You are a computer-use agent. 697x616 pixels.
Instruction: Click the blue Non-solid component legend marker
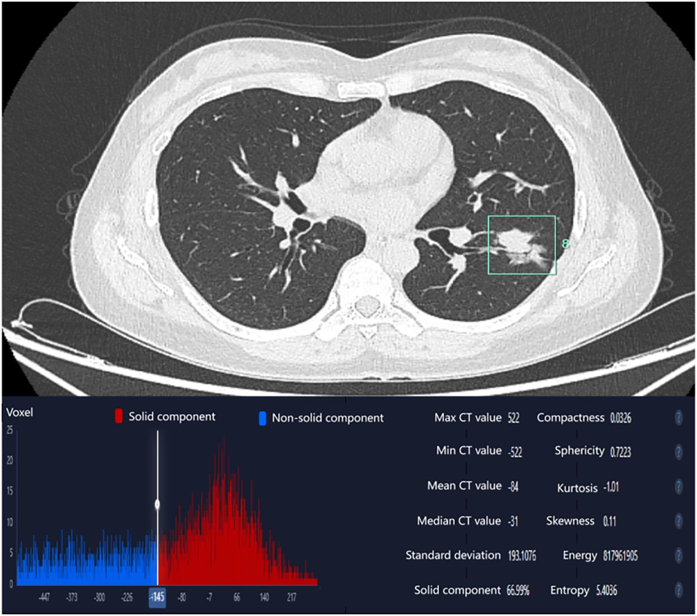coord(262,418)
